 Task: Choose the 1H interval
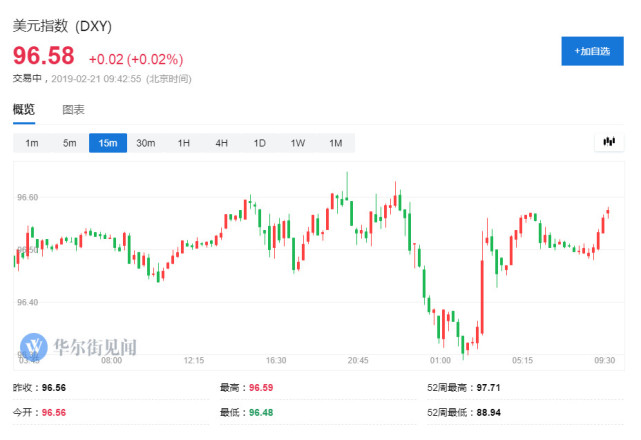[184, 143]
